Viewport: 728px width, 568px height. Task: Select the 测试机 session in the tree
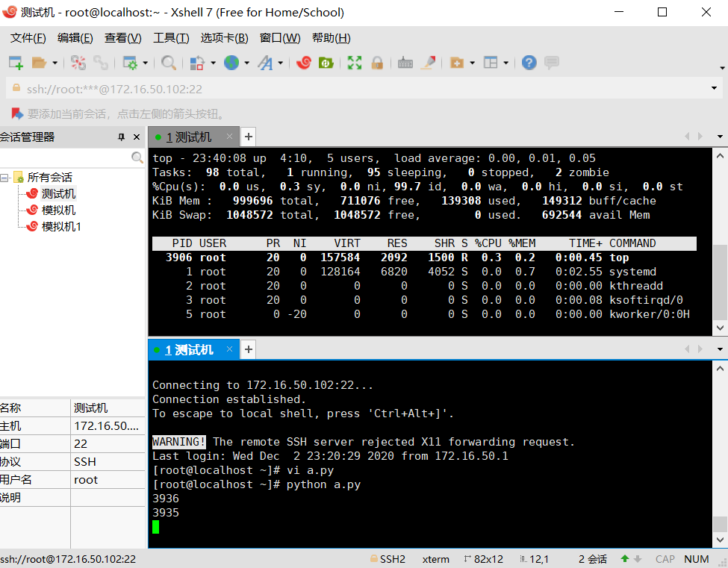(58, 193)
